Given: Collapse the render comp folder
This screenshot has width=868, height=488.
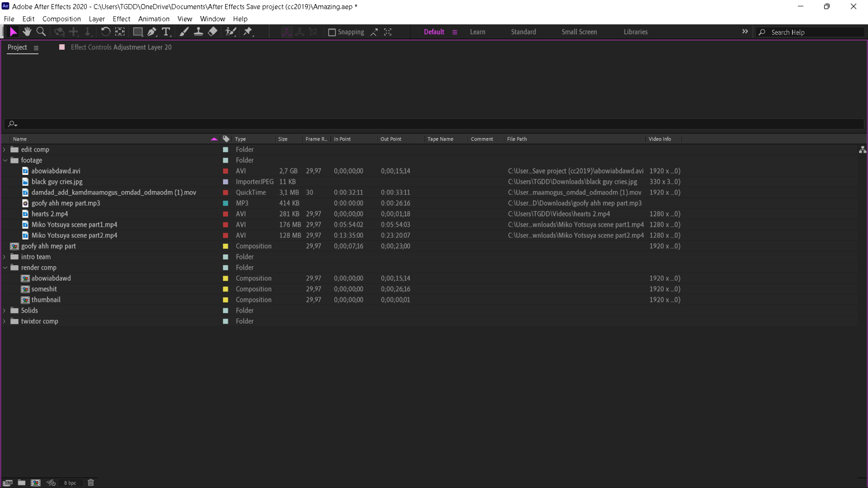Looking at the screenshot, I should [x=5, y=267].
